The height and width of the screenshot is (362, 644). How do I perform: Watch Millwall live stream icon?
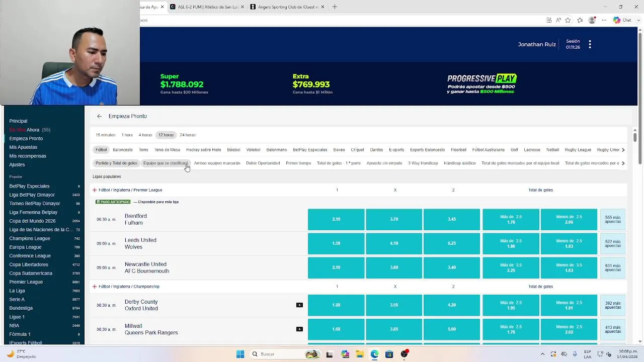(x=299, y=329)
